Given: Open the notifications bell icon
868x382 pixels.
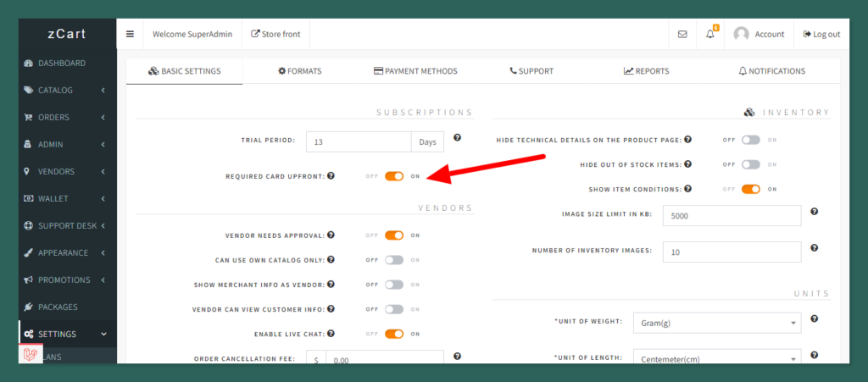Looking at the screenshot, I should 710,34.
